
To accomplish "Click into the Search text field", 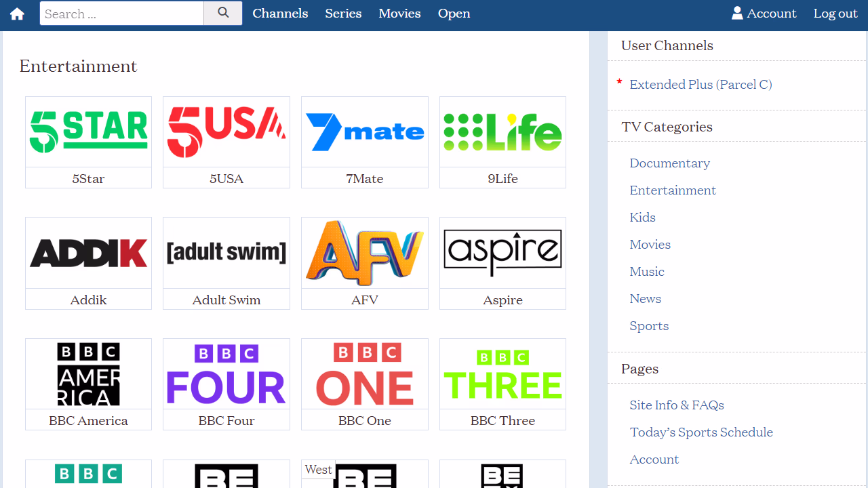I will [x=122, y=14].
